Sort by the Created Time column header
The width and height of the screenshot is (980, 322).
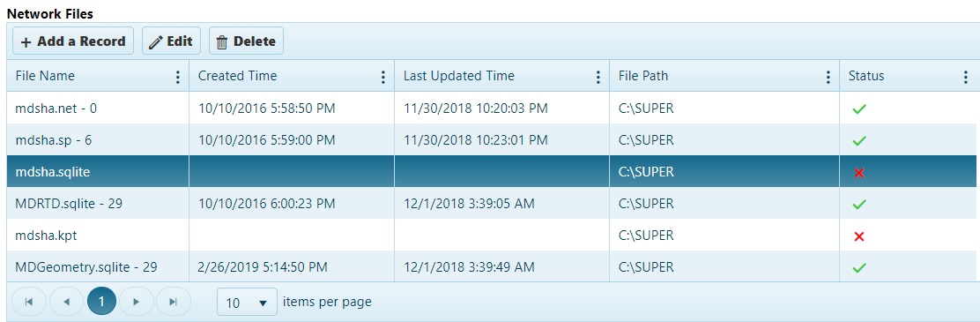[x=237, y=76]
